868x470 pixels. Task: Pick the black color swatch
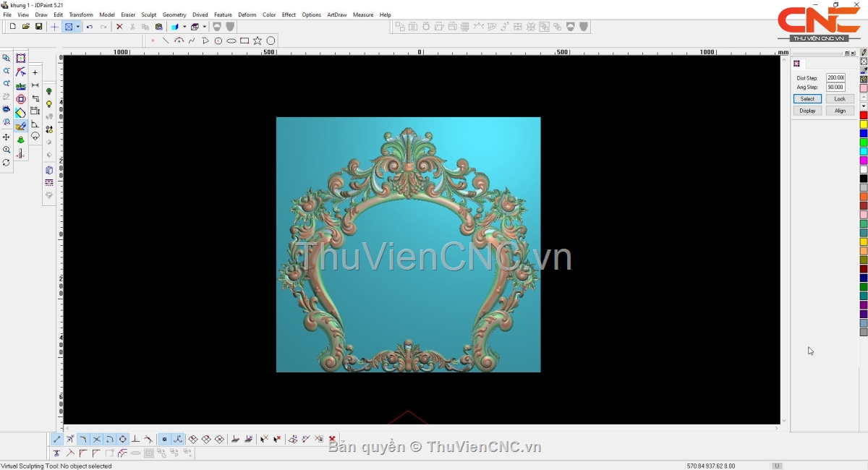(864, 179)
